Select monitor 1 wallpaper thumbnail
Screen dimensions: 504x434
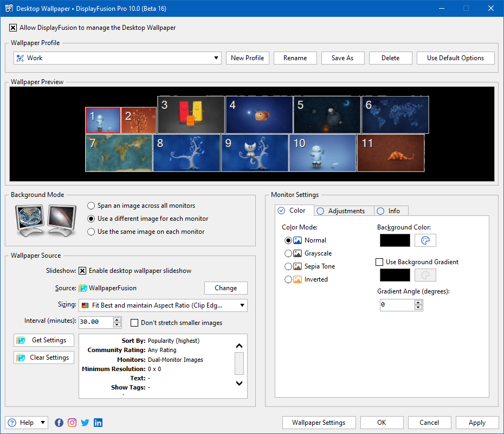click(103, 120)
